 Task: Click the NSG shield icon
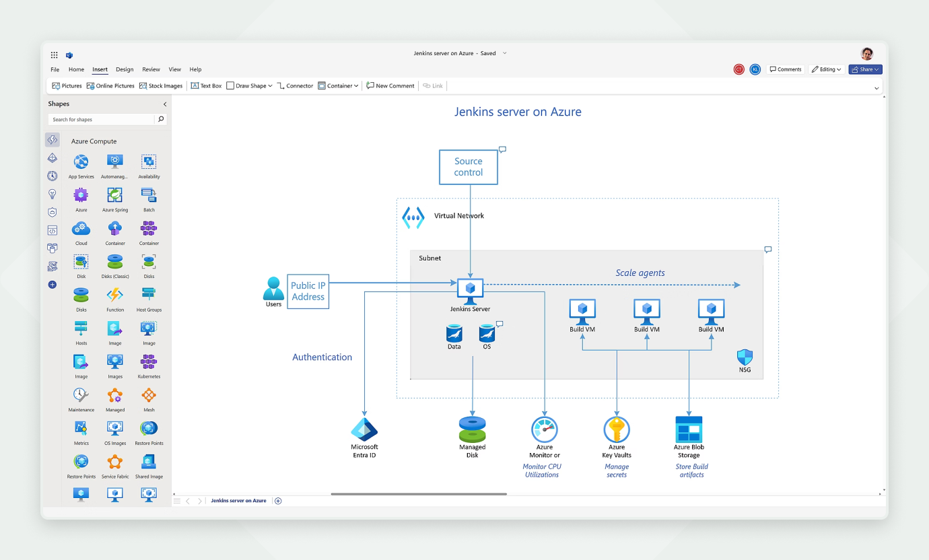click(745, 357)
